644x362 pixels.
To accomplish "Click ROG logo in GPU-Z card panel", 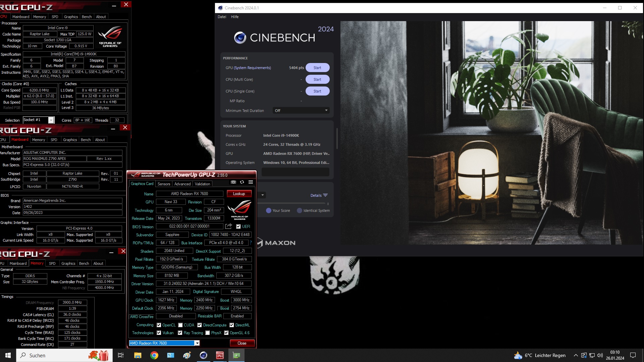I will [239, 210].
